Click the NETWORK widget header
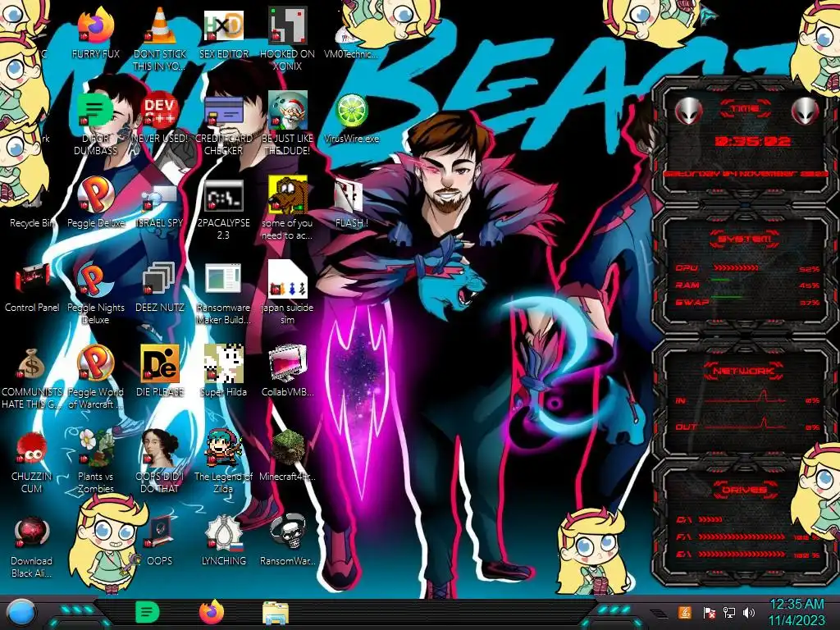The width and height of the screenshot is (840, 630). click(743, 370)
